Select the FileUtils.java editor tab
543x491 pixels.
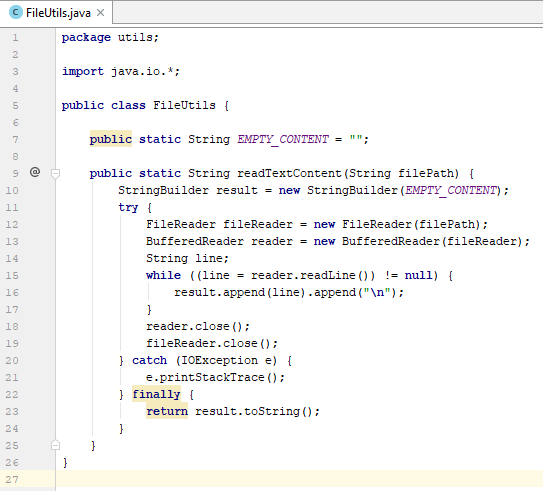pyautogui.click(x=56, y=13)
